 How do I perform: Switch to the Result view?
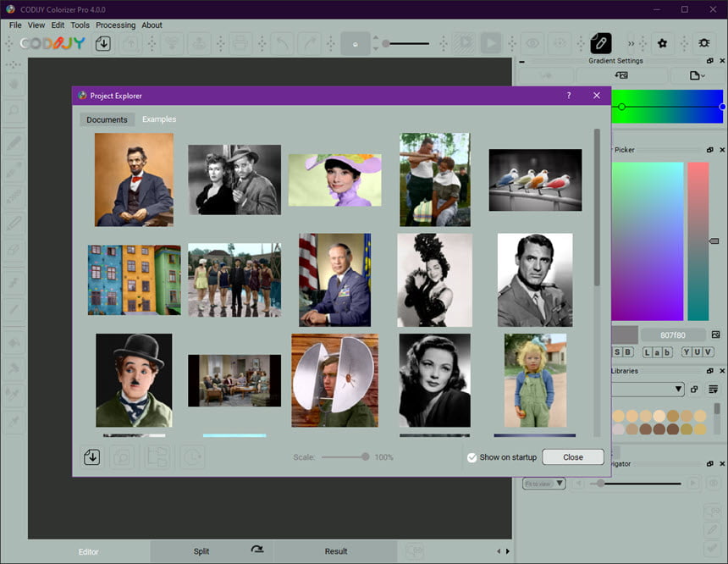point(336,551)
